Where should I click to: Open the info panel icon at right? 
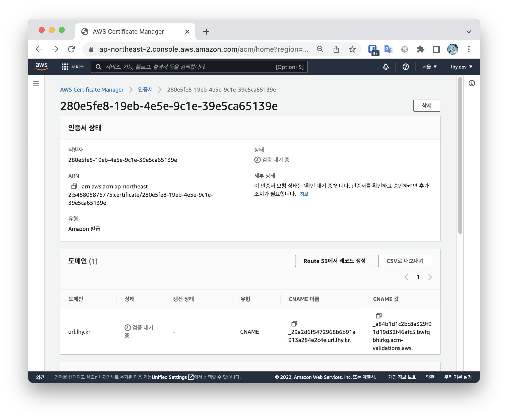click(x=472, y=83)
